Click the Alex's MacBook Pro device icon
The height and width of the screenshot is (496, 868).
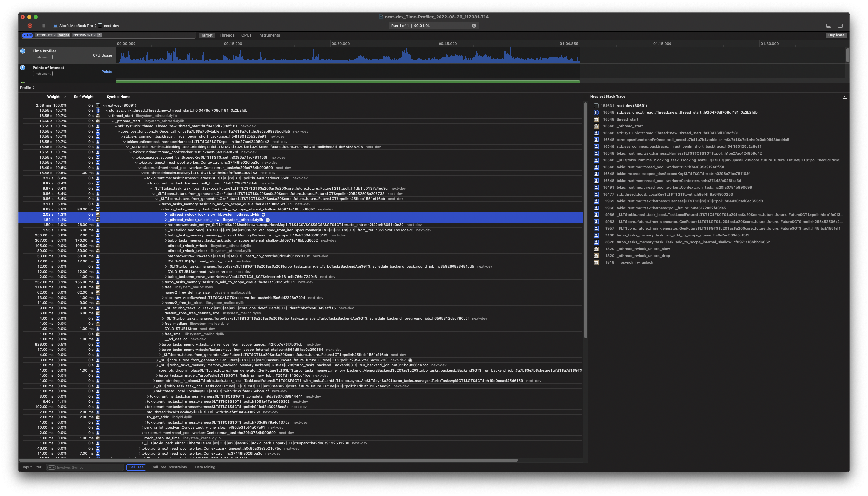point(56,26)
